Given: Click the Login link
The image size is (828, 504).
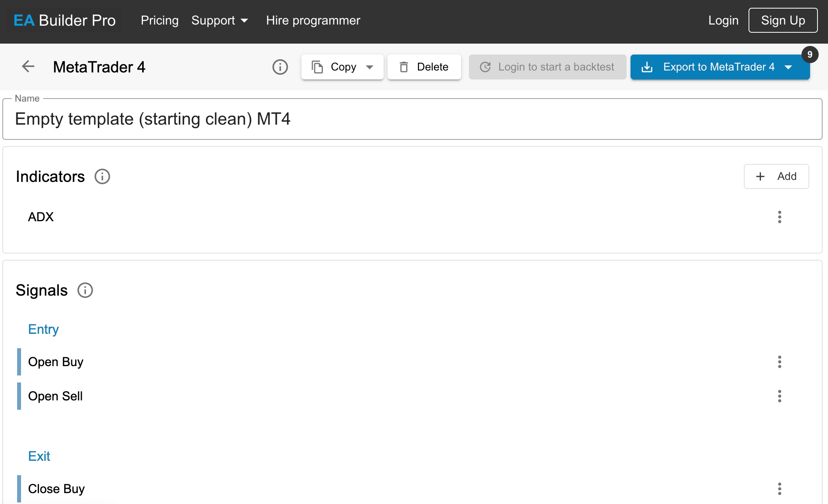Looking at the screenshot, I should pos(723,20).
